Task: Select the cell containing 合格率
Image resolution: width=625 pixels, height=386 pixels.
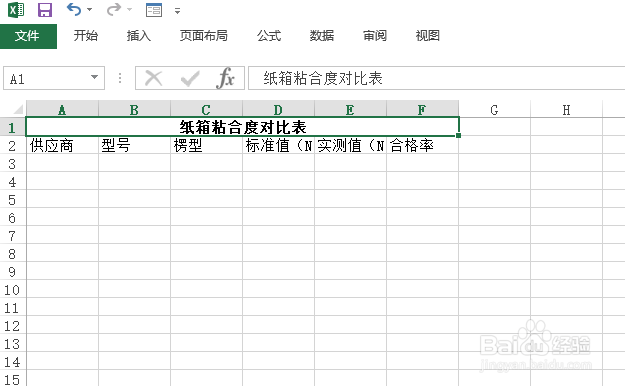Action: coord(422,146)
